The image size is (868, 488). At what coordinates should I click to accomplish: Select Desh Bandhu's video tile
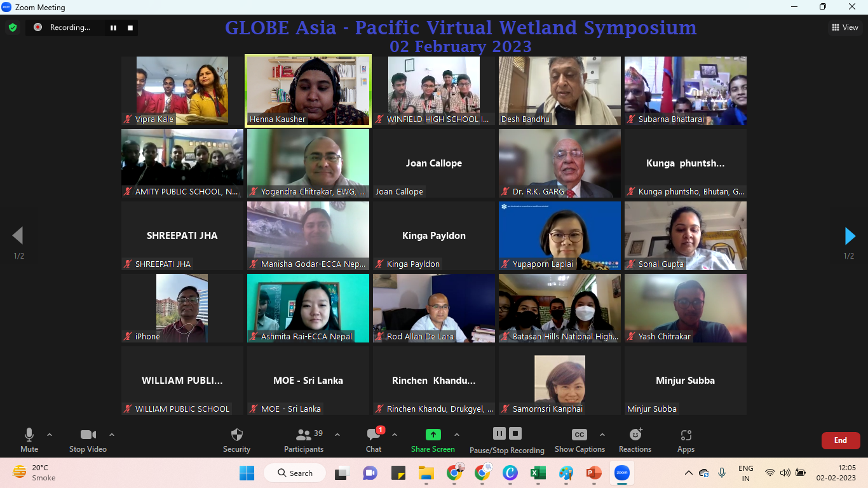tap(559, 91)
